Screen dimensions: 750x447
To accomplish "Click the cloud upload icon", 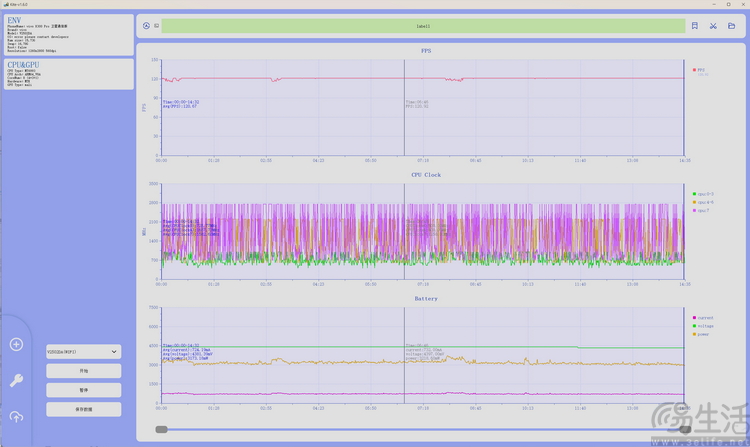I will 16,416.
